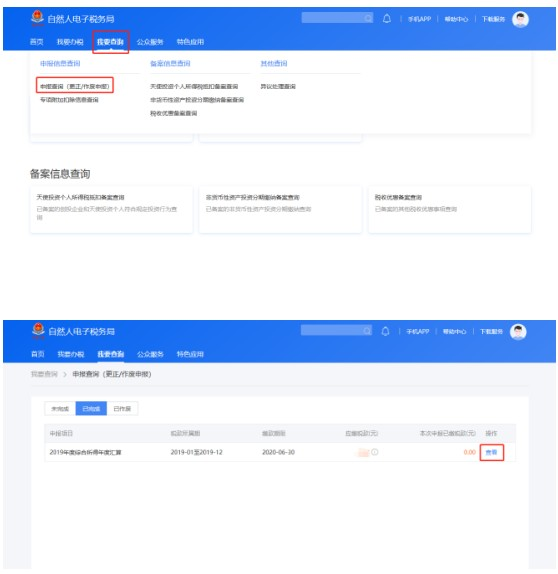
Task: Choose 申报查询（更正/作废申报）from the dropdown
Action: coord(75,86)
